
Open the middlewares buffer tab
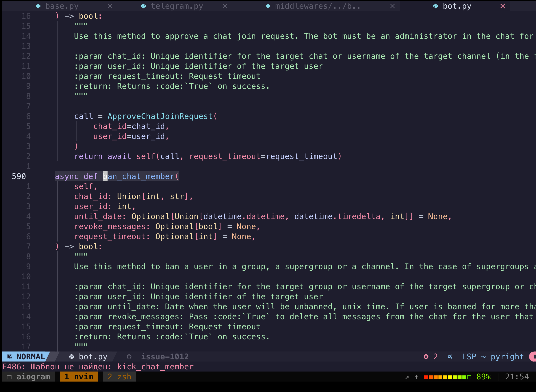coord(318,6)
